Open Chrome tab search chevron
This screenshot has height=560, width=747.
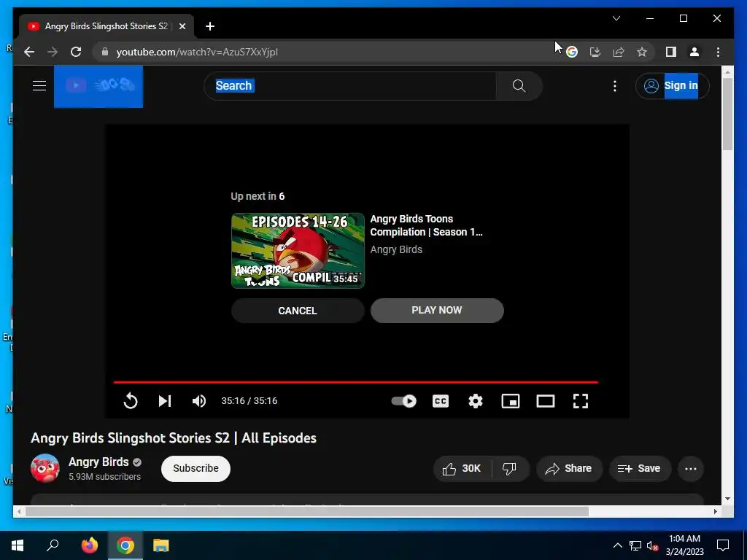pos(616,18)
